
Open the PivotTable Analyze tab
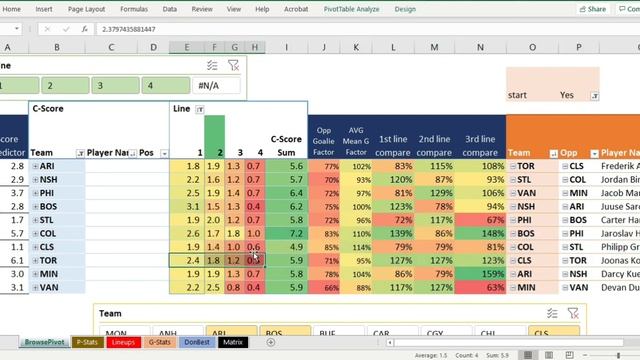click(x=351, y=9)
